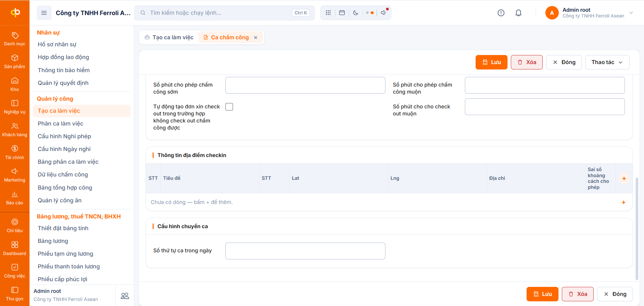Open Phân ca làm việc menu item
644x306 pixels.
point(82,123)
